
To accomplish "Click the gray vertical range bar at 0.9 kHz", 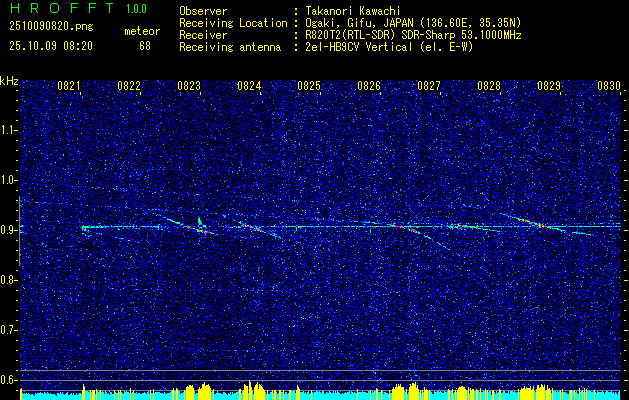I will 19,231.
